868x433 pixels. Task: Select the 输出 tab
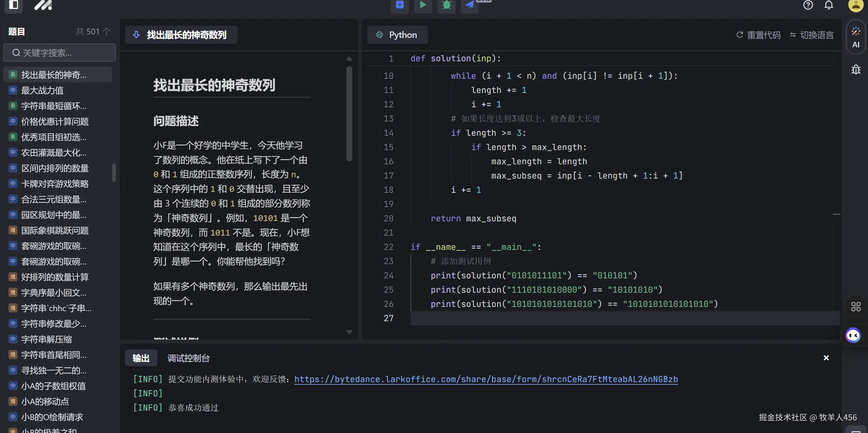click(141, 358)
